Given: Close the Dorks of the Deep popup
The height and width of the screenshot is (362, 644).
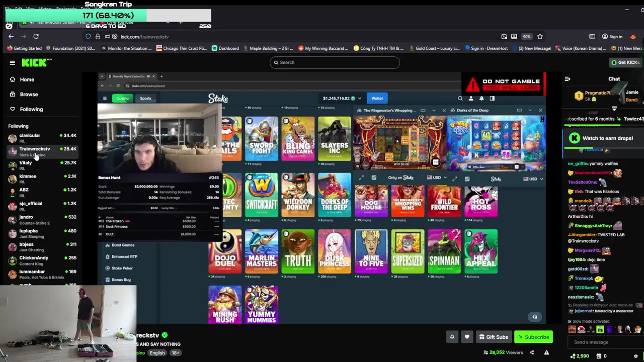Looking at the screenshot, I should point(540,110).
